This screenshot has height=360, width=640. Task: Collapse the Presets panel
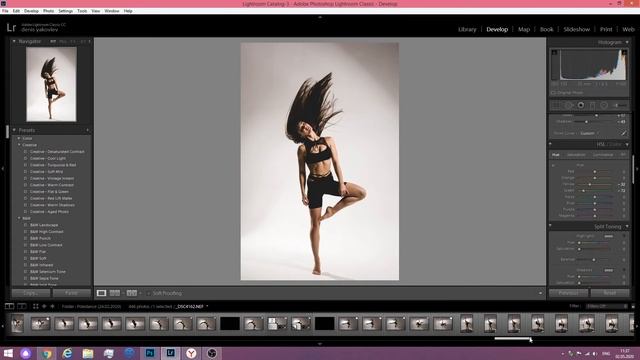14,130
